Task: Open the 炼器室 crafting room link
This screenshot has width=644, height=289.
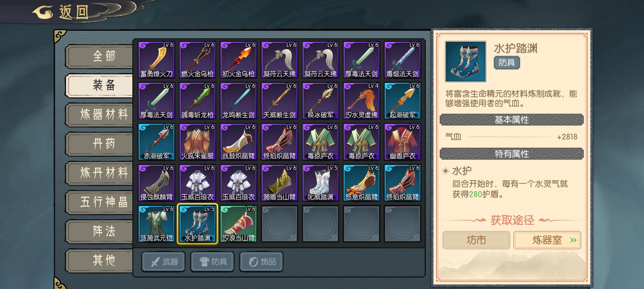Action: (547, 240)
